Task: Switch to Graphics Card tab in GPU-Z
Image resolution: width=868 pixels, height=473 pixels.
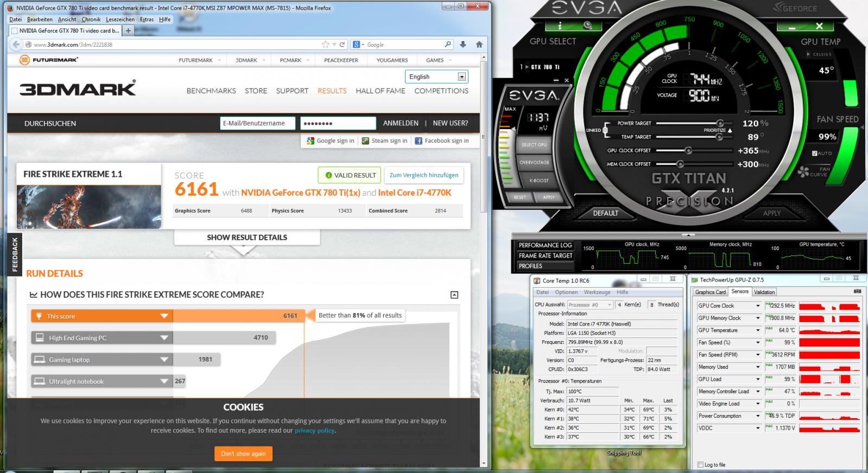Action: pos(710,292)
